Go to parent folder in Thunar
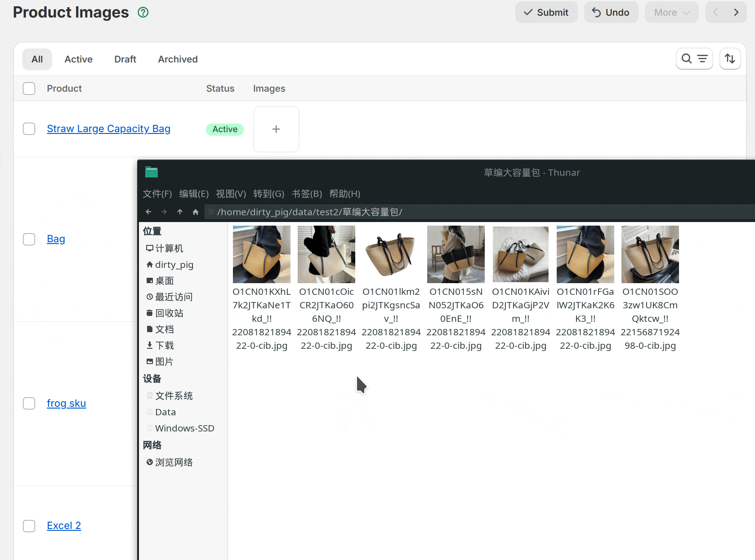The height and width of the screenshot is (560, 755). click(x=180, y=212)
